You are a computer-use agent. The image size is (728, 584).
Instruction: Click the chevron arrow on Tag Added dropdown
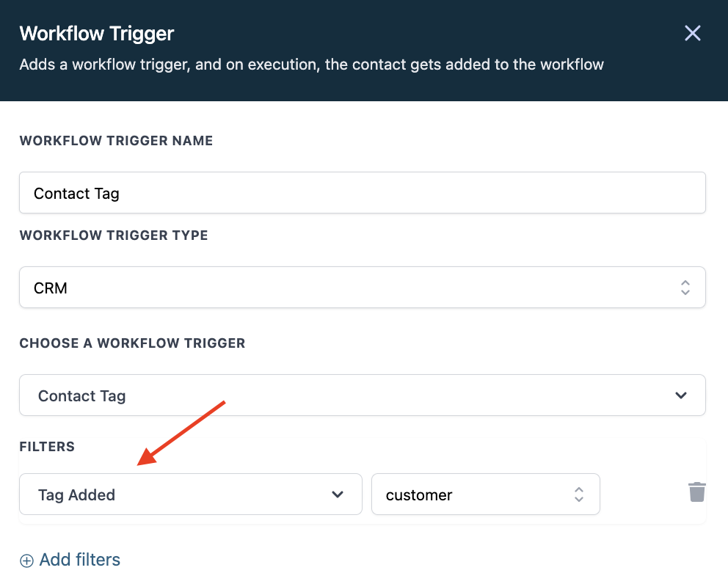coord(338,494)
